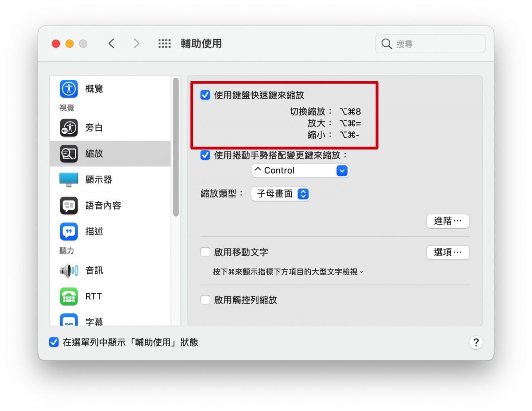The height and width of the screenshot is (411, 532).
Task: Select the 旁白 VoiceOver icon
Action: [69, 128]
